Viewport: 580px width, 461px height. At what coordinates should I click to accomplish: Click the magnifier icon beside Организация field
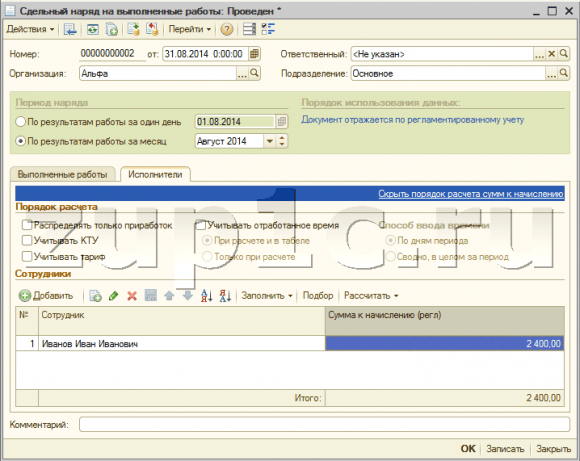click(254, 73)
